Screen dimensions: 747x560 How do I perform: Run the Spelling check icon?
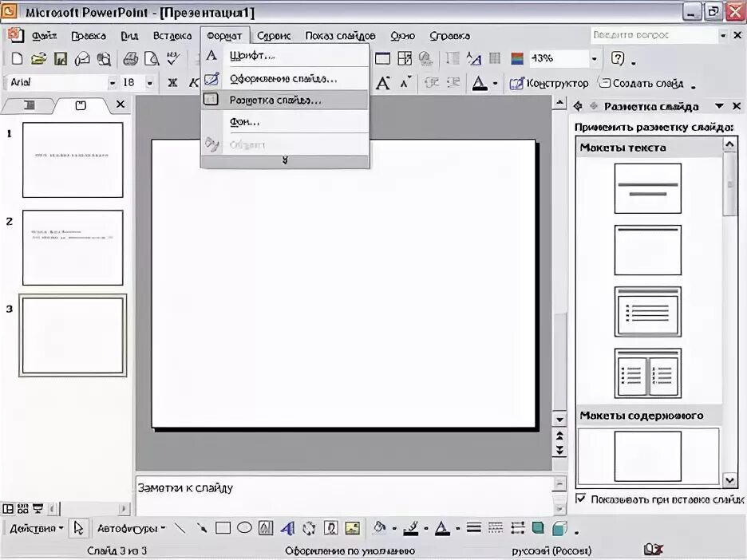(x=173, y=58)
